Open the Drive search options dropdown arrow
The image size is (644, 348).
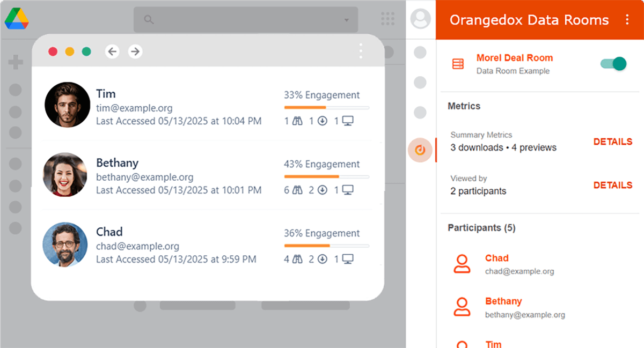(x=346, y=20)
